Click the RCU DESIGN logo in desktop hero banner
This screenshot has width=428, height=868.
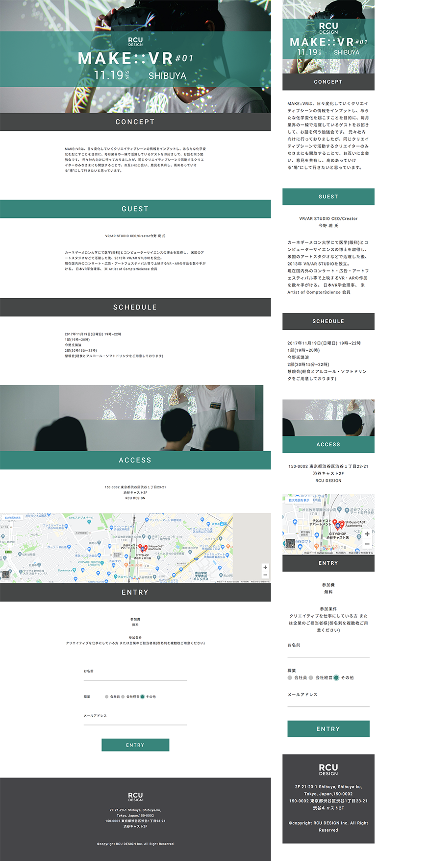[x=135, y=42]
